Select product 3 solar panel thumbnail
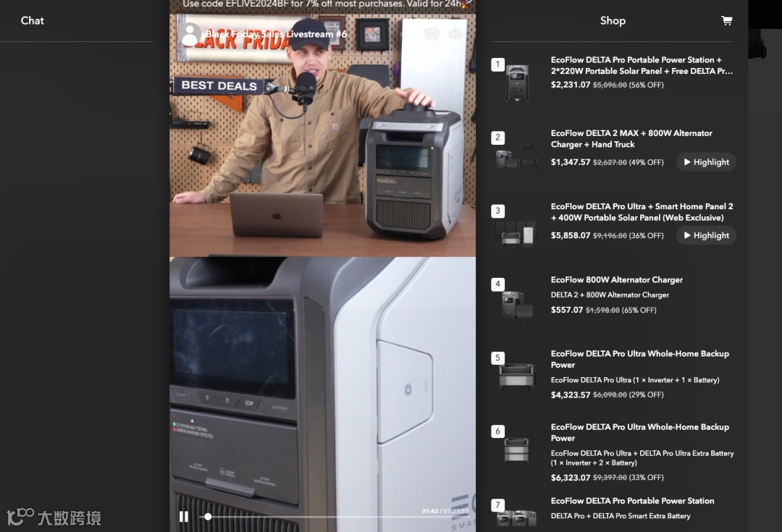Screen dimensions: 782x532 [516, 233]
